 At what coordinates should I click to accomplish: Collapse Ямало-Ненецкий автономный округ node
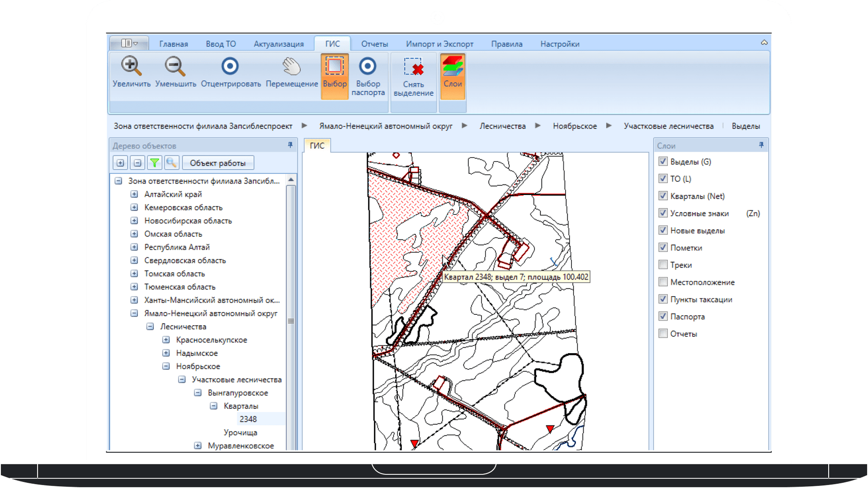134,313
